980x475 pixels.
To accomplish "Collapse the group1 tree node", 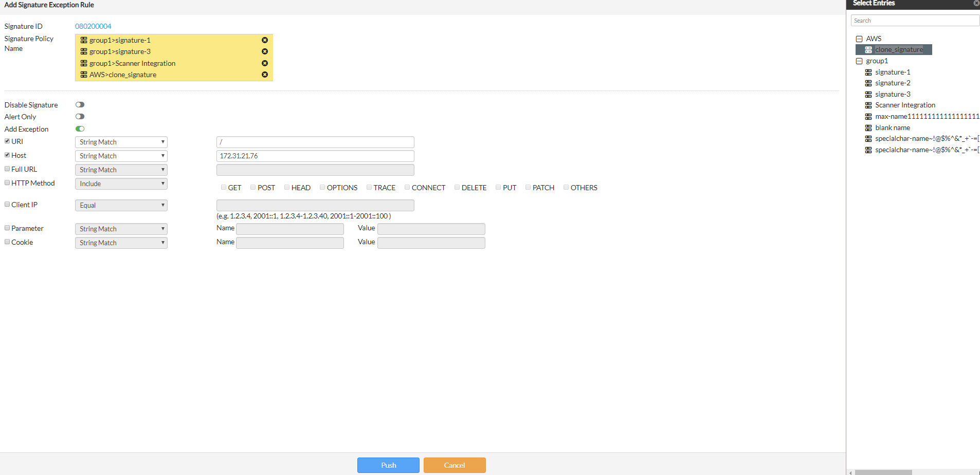I will click(859, 61).
